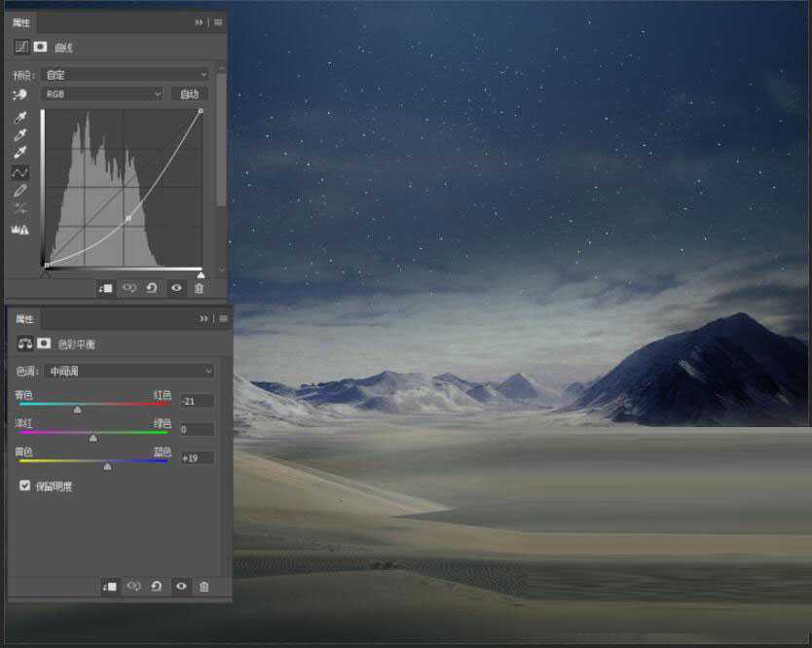Uncheck the 保留明度 checkbox
This screenshot has height=648, width=812.
(x=24, y=486)
